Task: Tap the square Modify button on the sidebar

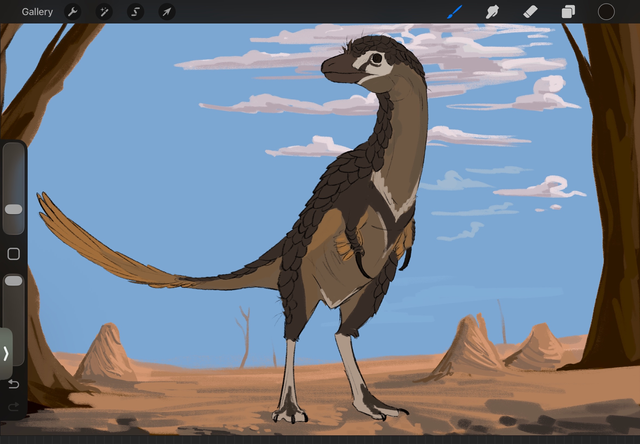Action: (13, 254)
